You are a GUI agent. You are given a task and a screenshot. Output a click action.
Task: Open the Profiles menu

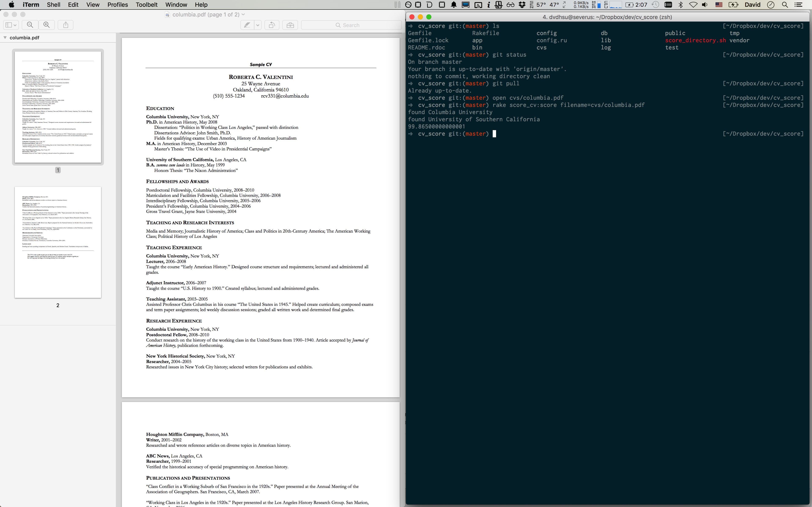point(117,5)
